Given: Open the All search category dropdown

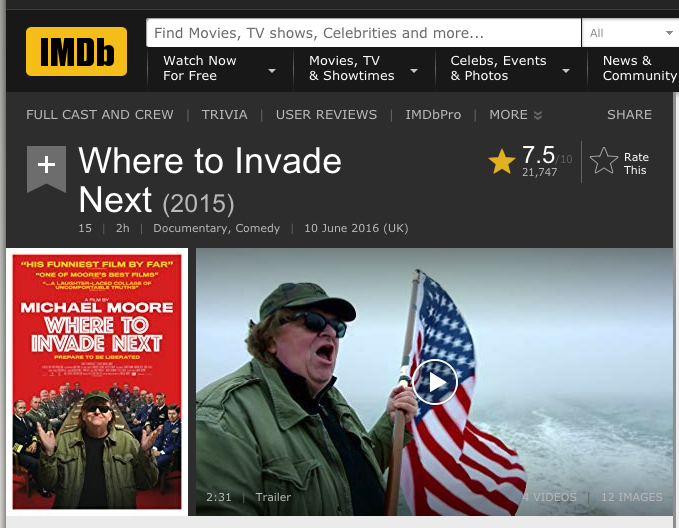Looking at the screenshot, I should [629, 33].
